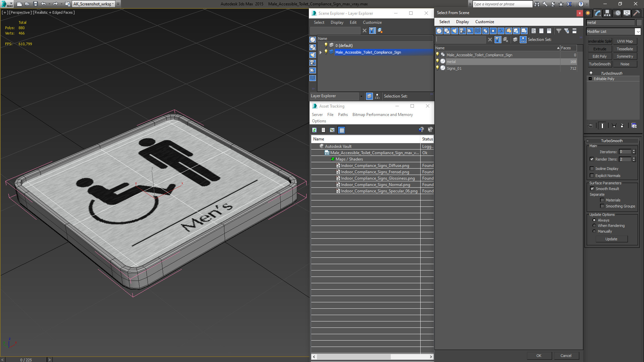The height and width of the screenshot is (362, 644).
Task: Open the Utilities hammer tab
Action: 636,13
